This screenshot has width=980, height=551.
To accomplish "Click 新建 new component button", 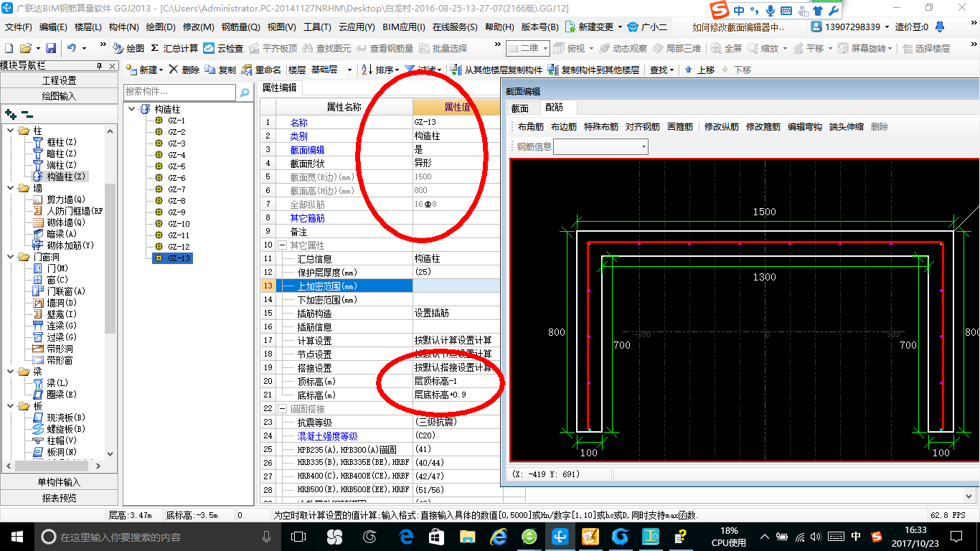I will pyautogui.click(x=144, y=70).
